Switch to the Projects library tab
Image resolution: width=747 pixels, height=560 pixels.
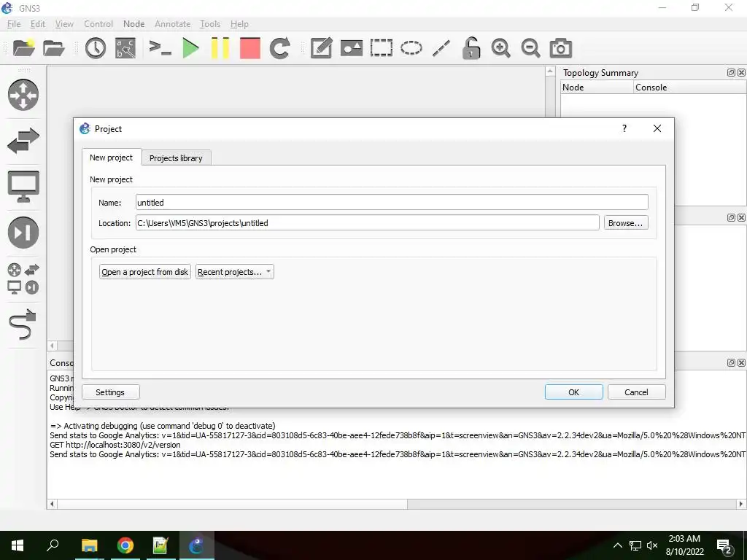tap(176, 158)
